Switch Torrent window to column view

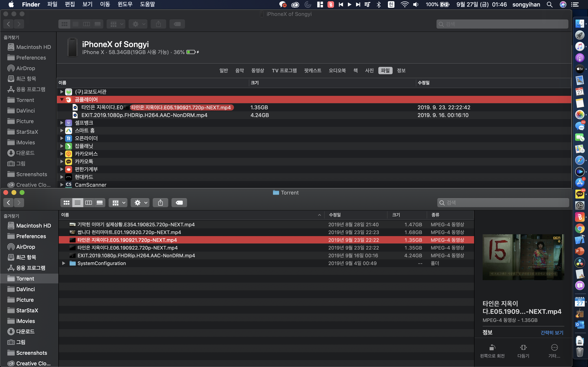point(88,203)
